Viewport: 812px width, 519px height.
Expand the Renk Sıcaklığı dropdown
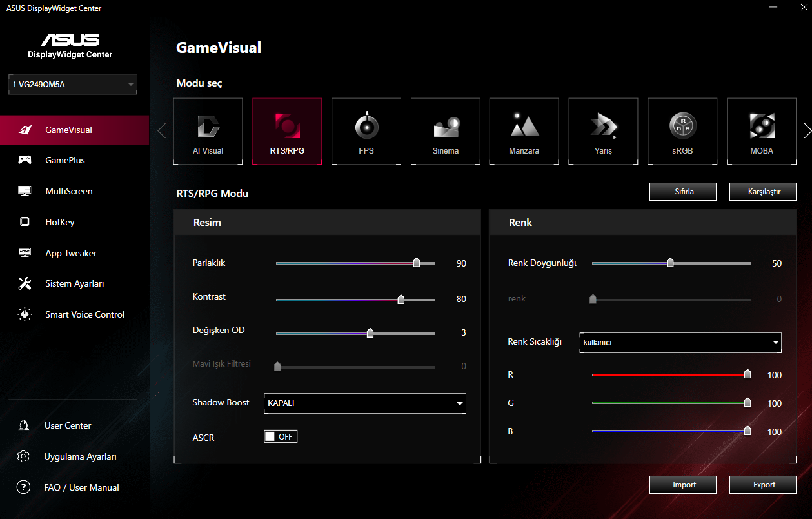coord(680,343)
